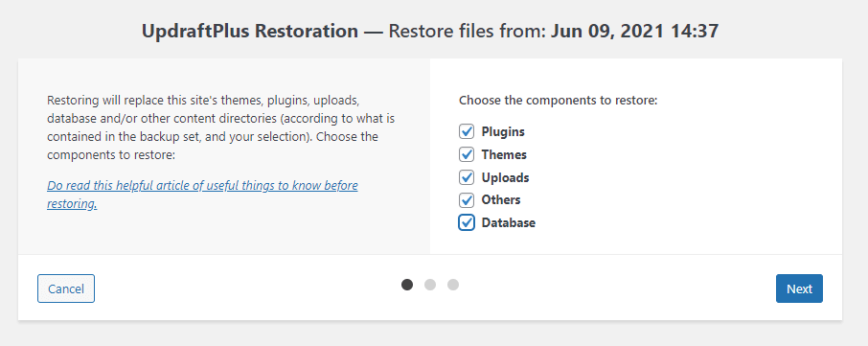Proceed with the Next button
Image resolution: width=868 pixels, height=346 pixels.
coord(799,288)
